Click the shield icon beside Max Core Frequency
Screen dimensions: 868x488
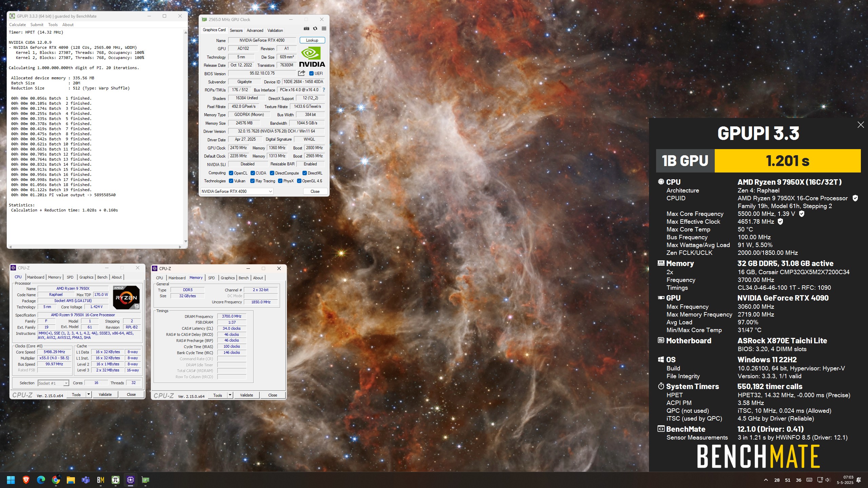(802, 214)
